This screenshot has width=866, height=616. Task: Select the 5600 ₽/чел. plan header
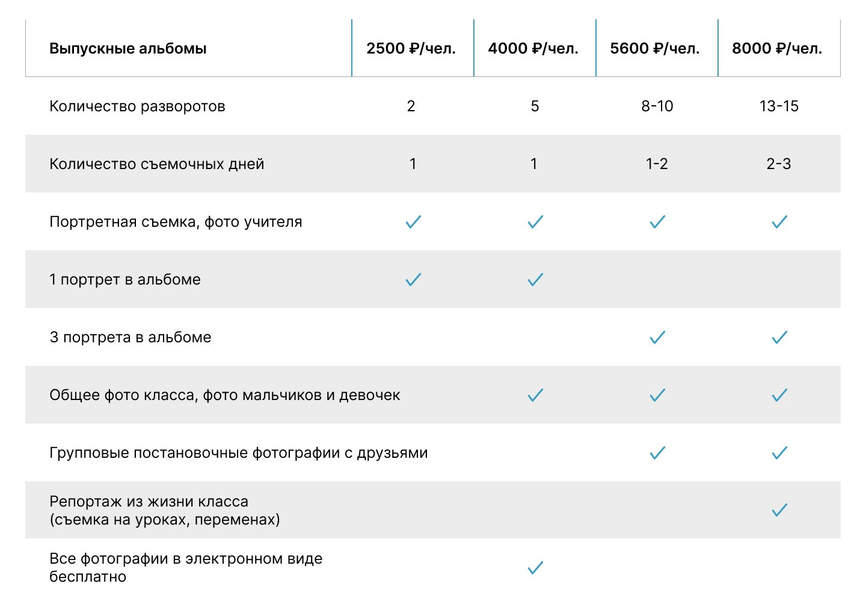(x=655, y=48)
